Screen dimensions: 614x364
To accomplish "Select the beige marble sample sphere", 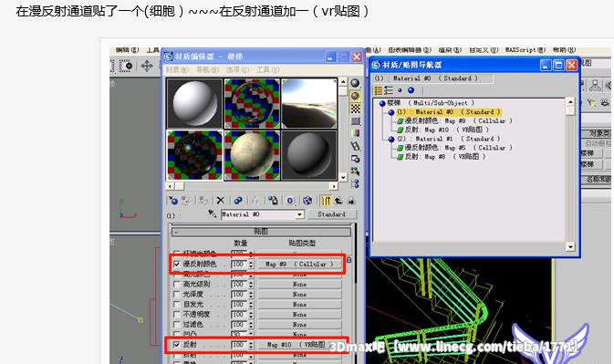I will (x=252, y=155).
